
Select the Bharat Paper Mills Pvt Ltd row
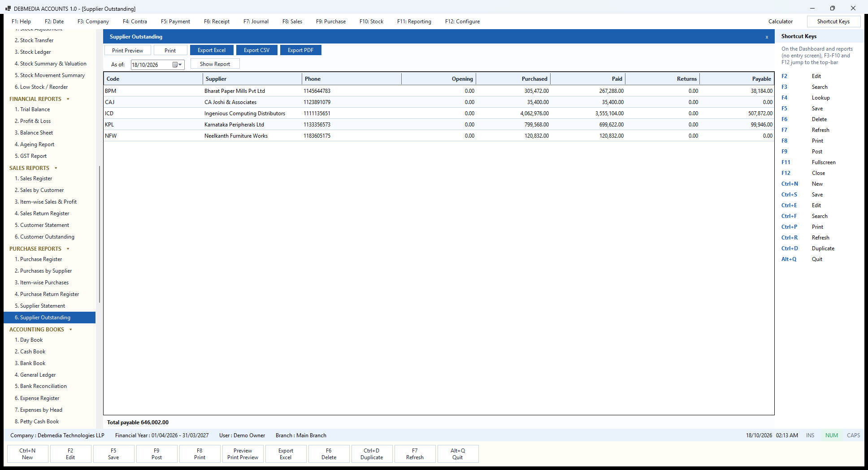439,91
